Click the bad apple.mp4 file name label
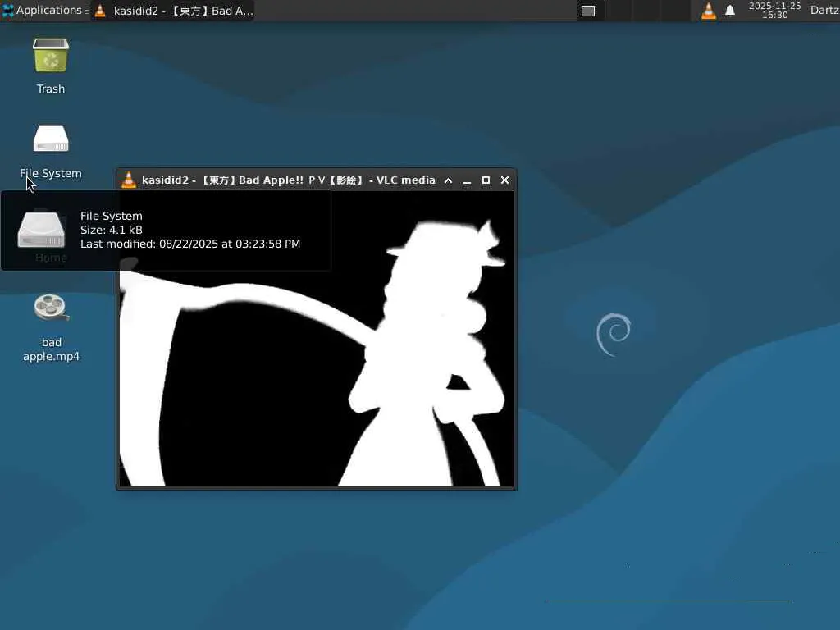The image size is (840, 630). coord(52,349)
